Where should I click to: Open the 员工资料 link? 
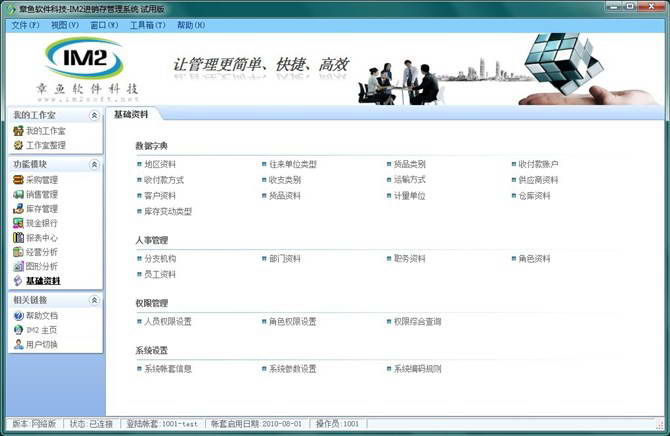tap(160, 274)
